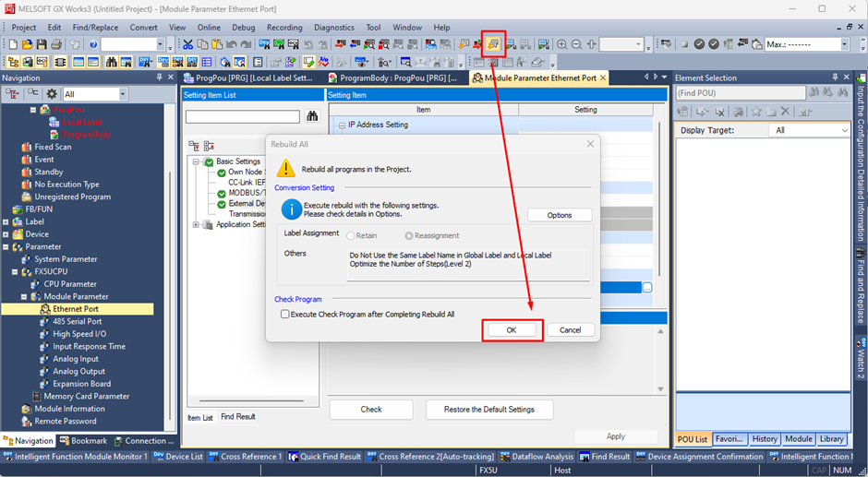Expand the Application Settings tree node
868x477 pixels.
pos(196,225)
